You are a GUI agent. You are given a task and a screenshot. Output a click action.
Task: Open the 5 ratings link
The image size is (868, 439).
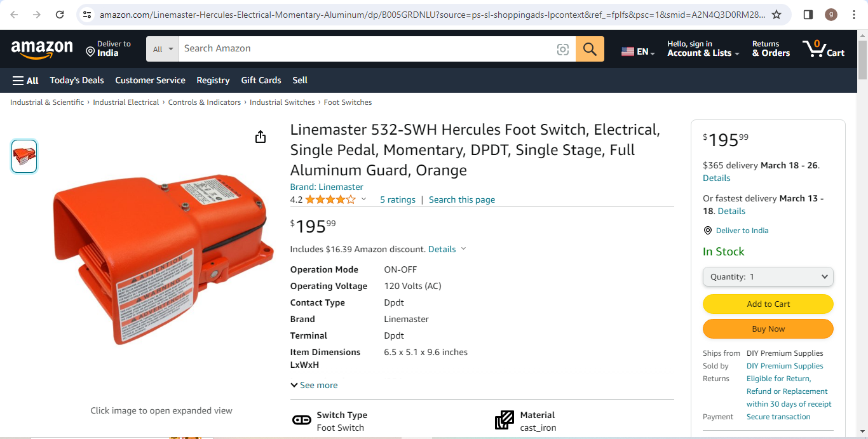398,199
